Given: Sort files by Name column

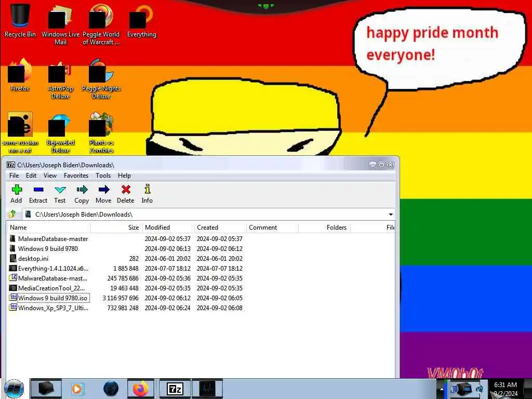Looking at the screenshot, I should point(48,228).
